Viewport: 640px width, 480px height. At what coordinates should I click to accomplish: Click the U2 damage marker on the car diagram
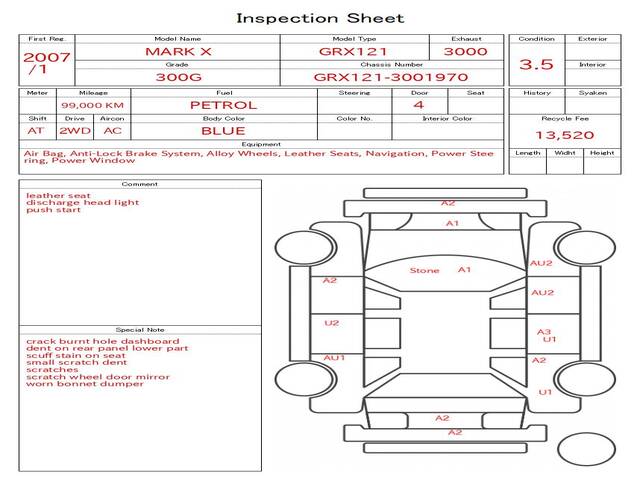332,323
